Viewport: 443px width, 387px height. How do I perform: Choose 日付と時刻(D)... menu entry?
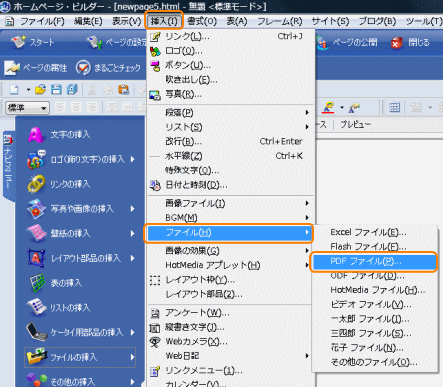click(231, 185)
